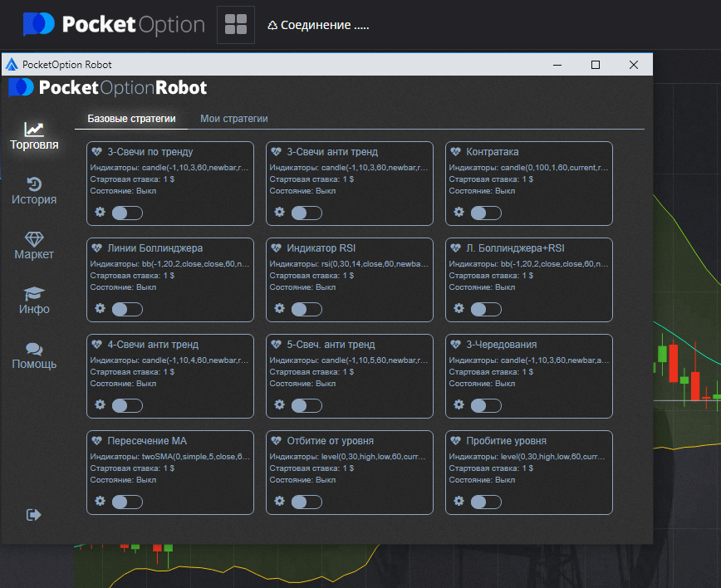Turn on the 3-Свечи анти тренд toggle
Screen dimensions: 721x588
coord(307,213)
